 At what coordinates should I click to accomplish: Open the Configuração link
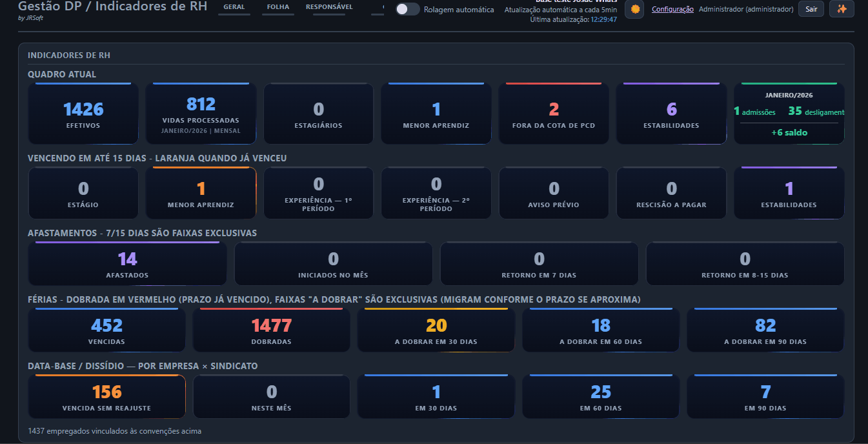tap(672, 9)
